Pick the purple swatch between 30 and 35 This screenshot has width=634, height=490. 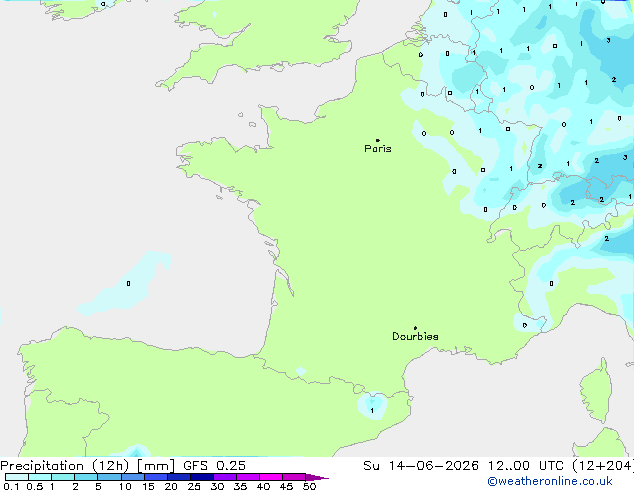coord(225,477)
